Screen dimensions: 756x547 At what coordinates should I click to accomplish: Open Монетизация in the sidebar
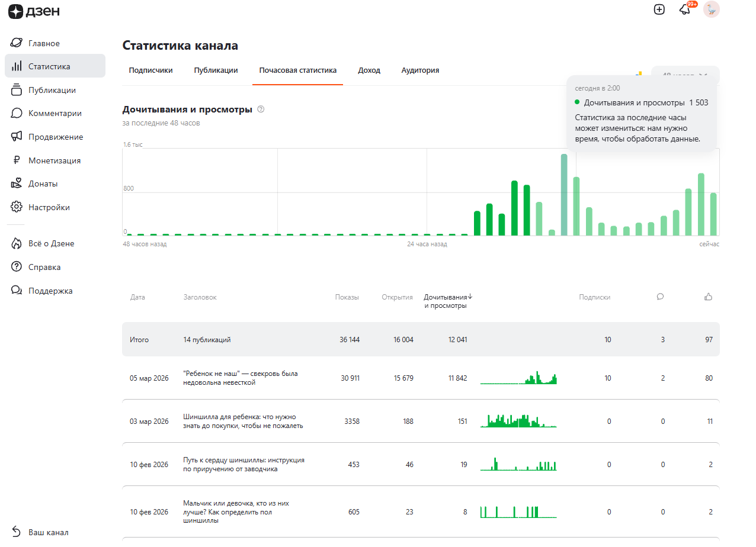(x=54, y=160)
